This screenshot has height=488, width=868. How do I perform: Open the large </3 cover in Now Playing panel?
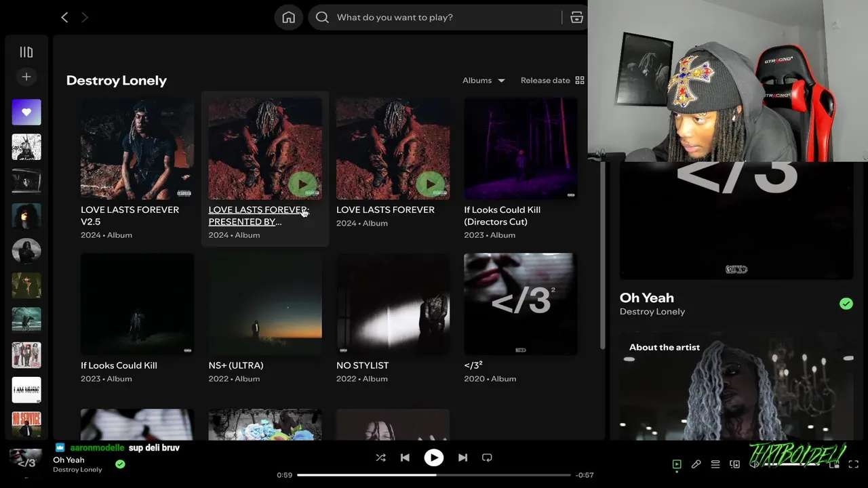[x=736, y=220]
